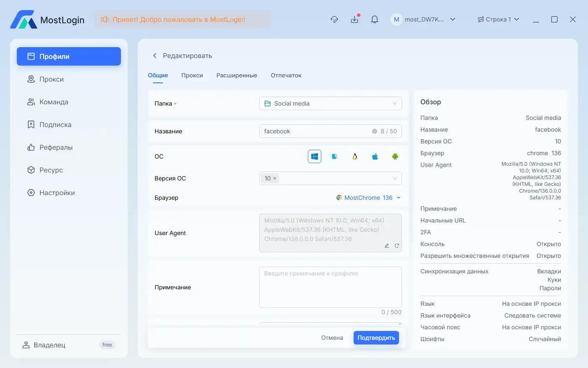Regenerate the User Agent with refresh icon
Viewport: 588px width, 368px height.
(396, 246)
